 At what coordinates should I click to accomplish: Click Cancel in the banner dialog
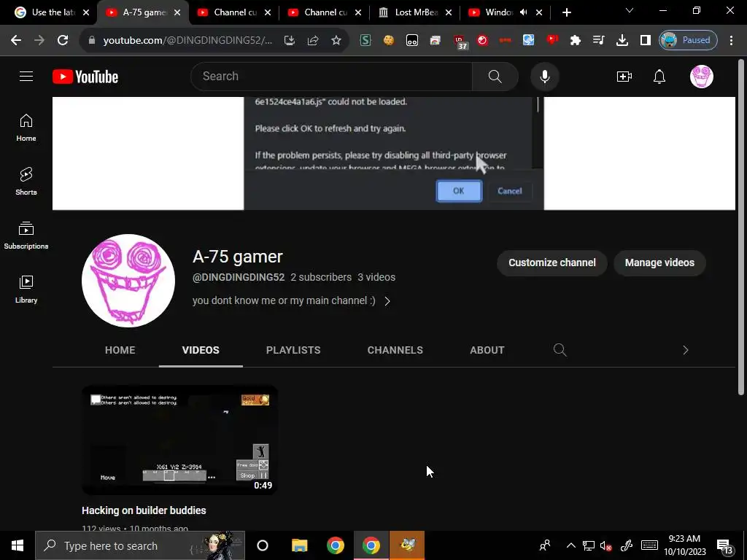click(x=510, y=191)
